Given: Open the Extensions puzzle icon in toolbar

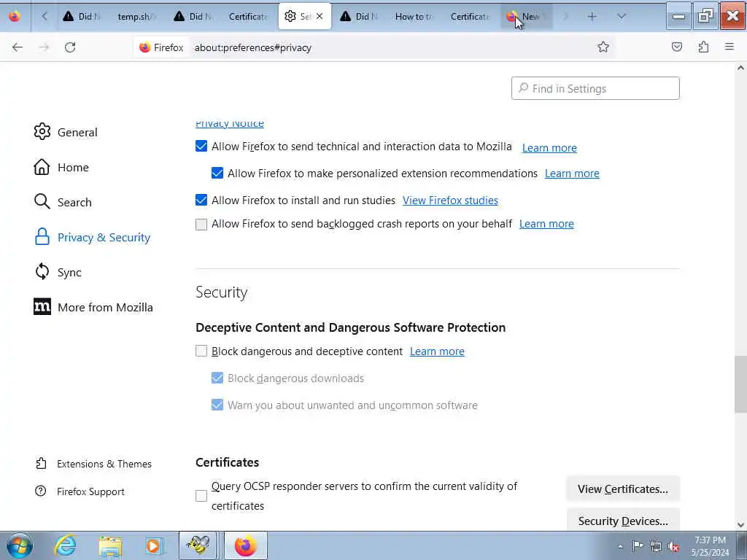Looking at the screenshot, I should [x=703, y=47].
